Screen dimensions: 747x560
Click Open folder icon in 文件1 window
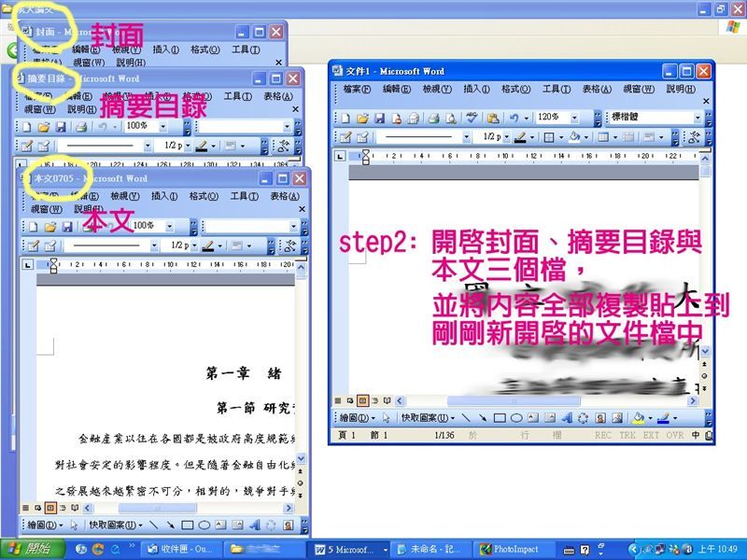(x=362, y=119)
